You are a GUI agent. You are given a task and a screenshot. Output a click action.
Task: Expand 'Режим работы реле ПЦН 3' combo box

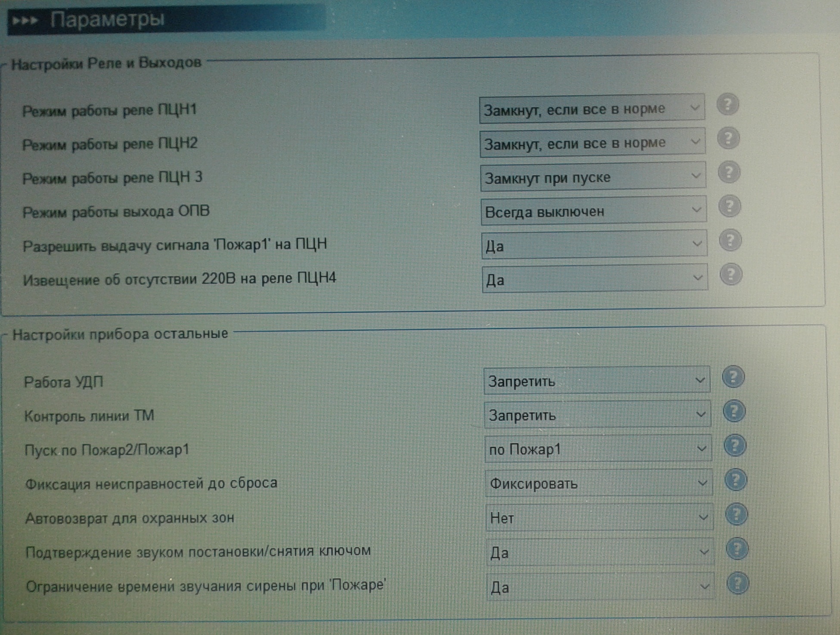tap(593, 177)
